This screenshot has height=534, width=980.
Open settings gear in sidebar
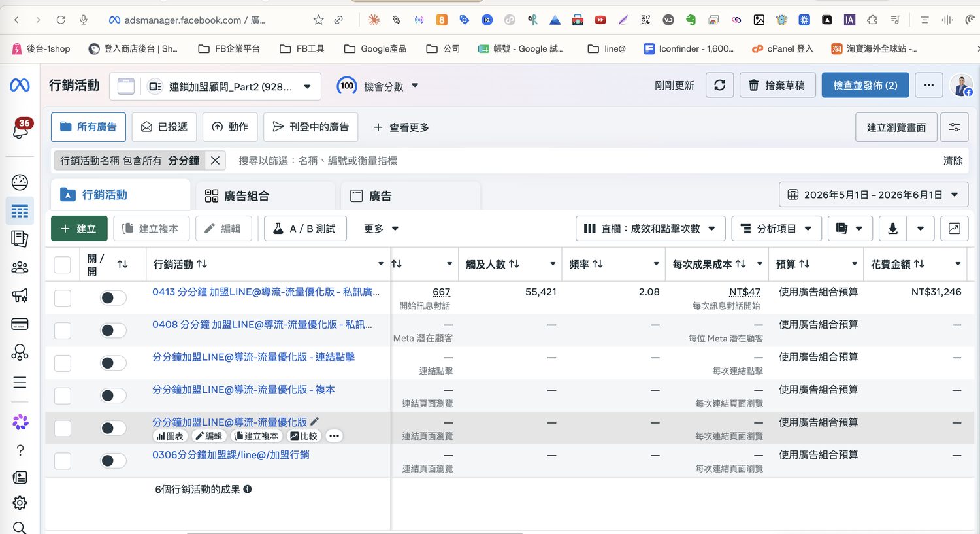point(20,503)
